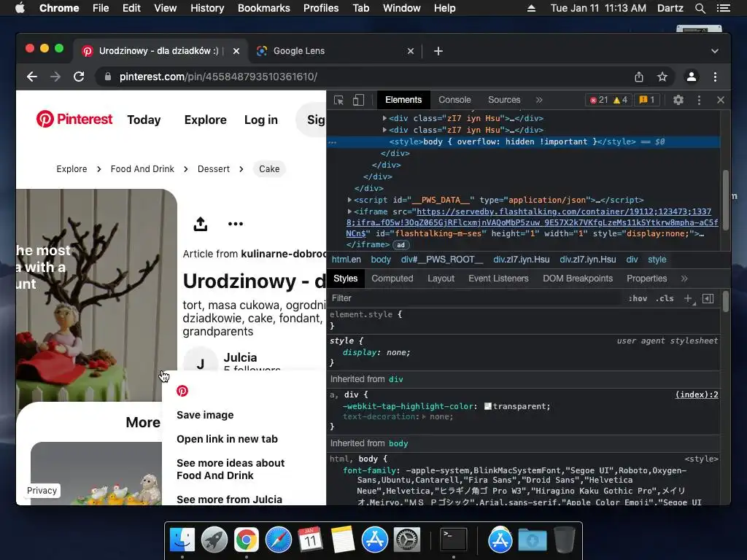The height and width of the screenshot is (560, 747).
Task: Select div#__PWS_ROOT__ in the breadcrumb
Action: coord(441,260)
